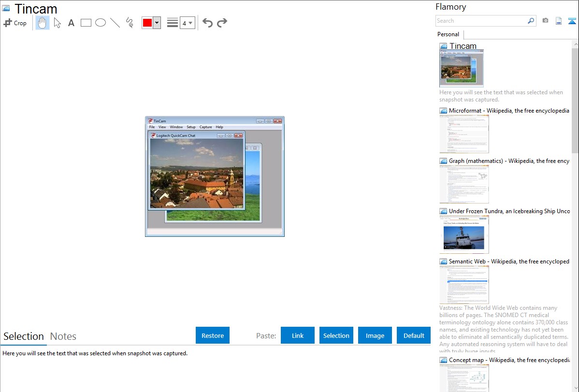This screenshot has height=392, width=579.
Task: Open the Semantic Web snapshot thumbnail
Action: coord(464,285)
